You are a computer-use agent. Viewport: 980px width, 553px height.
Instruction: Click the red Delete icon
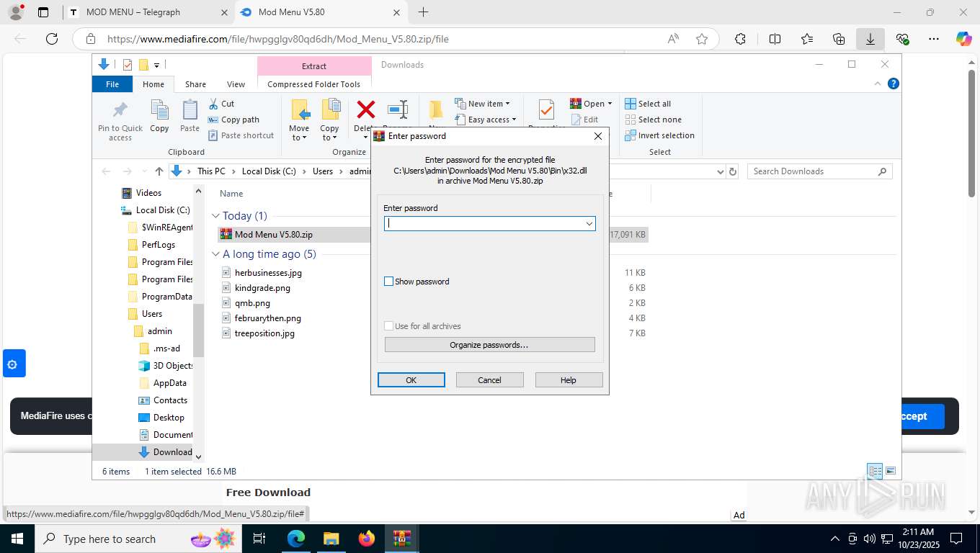point(366,109)
